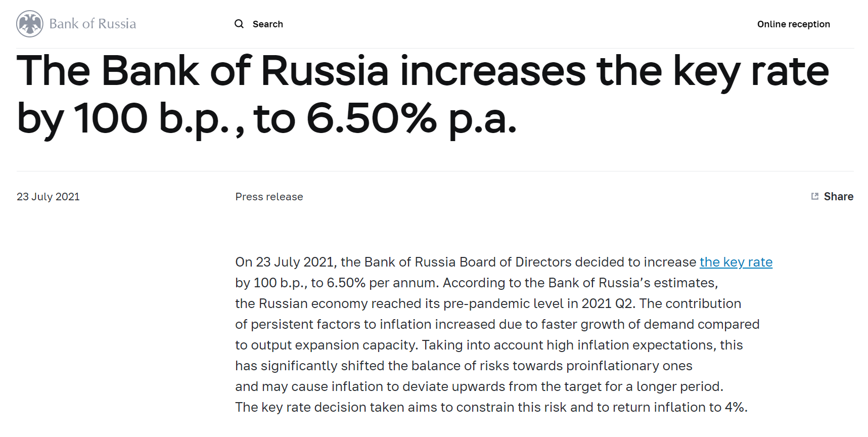Screen dimensions: 868x437
Task: Click the search magnifier icon
Action: (x=239, y=24)
